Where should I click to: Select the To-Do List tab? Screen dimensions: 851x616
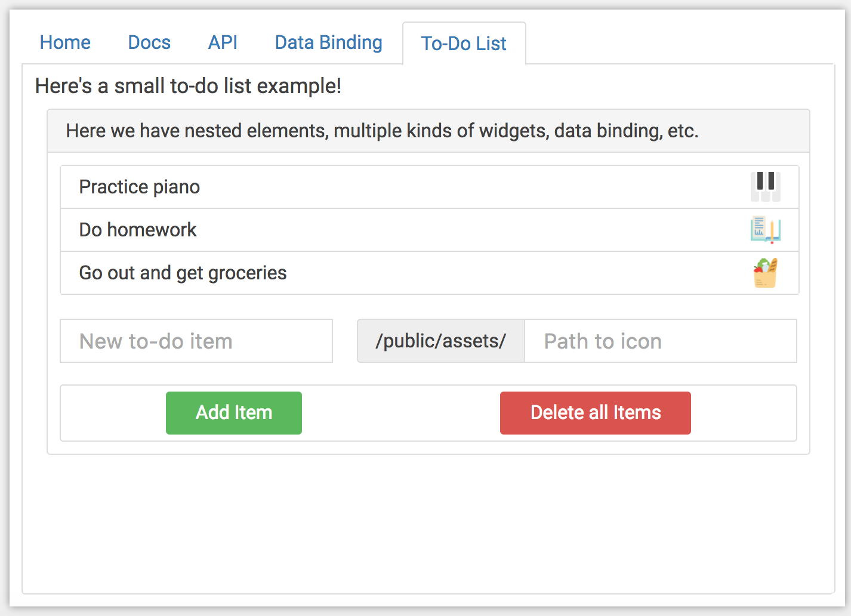click(464, 44)
